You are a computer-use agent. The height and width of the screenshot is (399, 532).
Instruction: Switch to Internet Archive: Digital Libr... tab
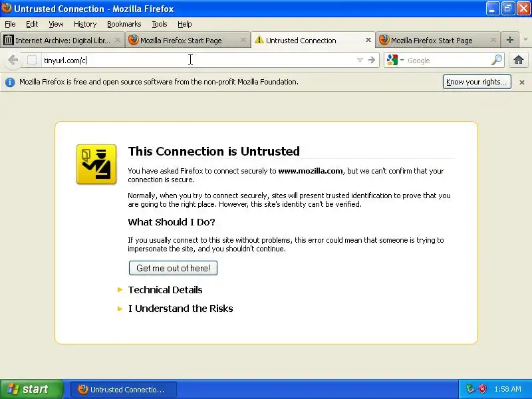pyautogui.click(x=62, y=40)
